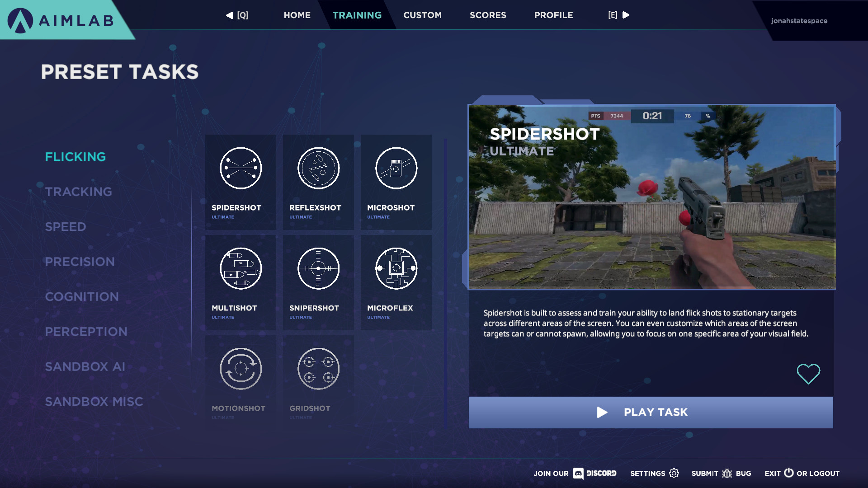868x488 pixels.
Task: Click the Join Our Discord link
Action: coord(575,473)
